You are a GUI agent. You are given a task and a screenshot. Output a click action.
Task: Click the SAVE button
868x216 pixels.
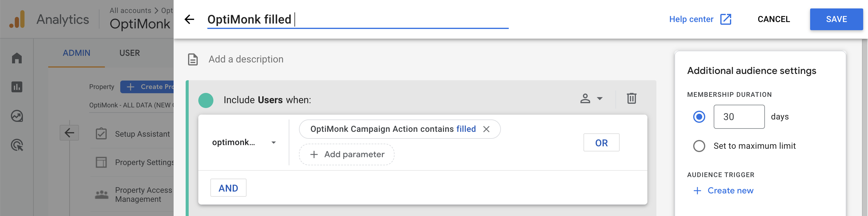tap(836, 19)
